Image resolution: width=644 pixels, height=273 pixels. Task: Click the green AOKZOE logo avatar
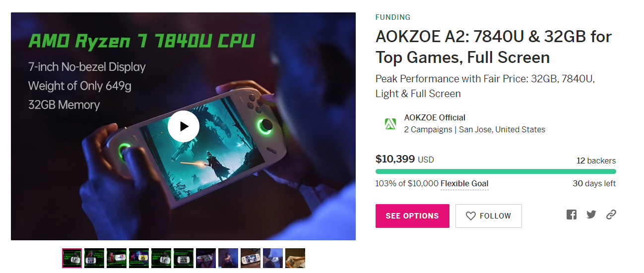(390, 124)
